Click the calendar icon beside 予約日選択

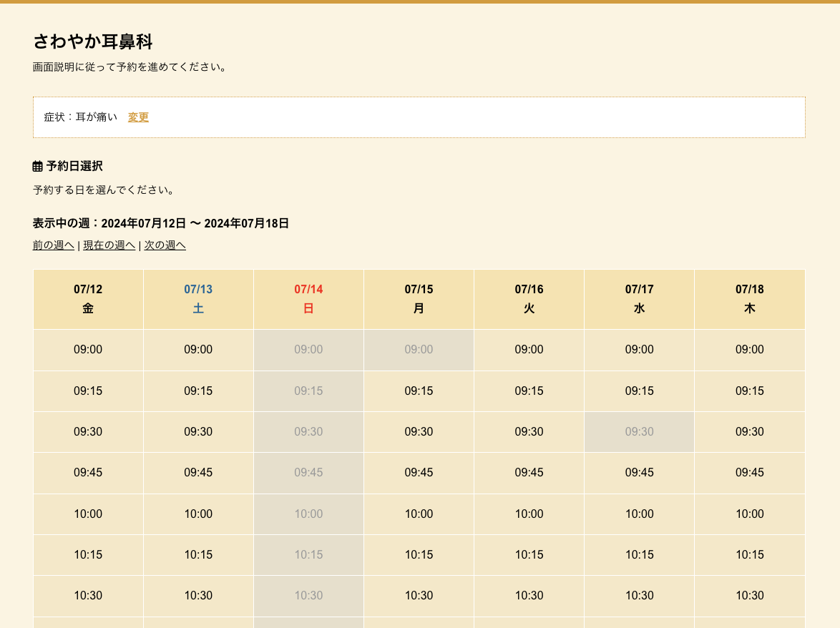coord(37,167)
